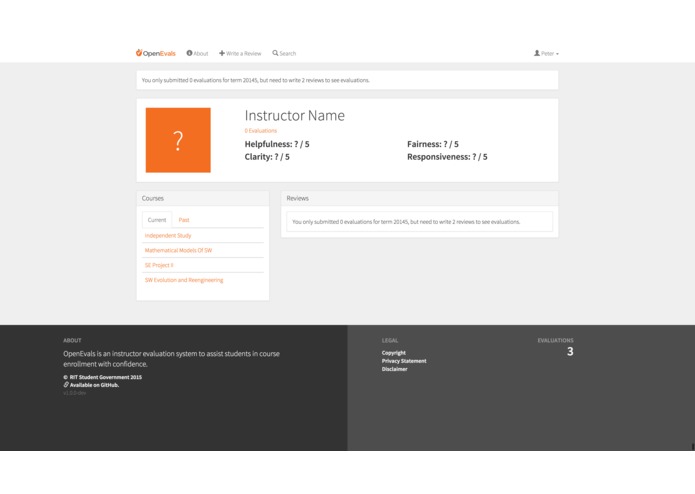Open SW Evolution and Reengineering course

coord(184,280)
